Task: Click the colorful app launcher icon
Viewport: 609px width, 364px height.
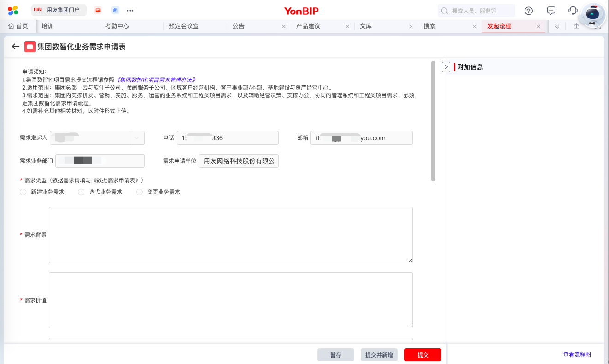Action: click(13, 10)
